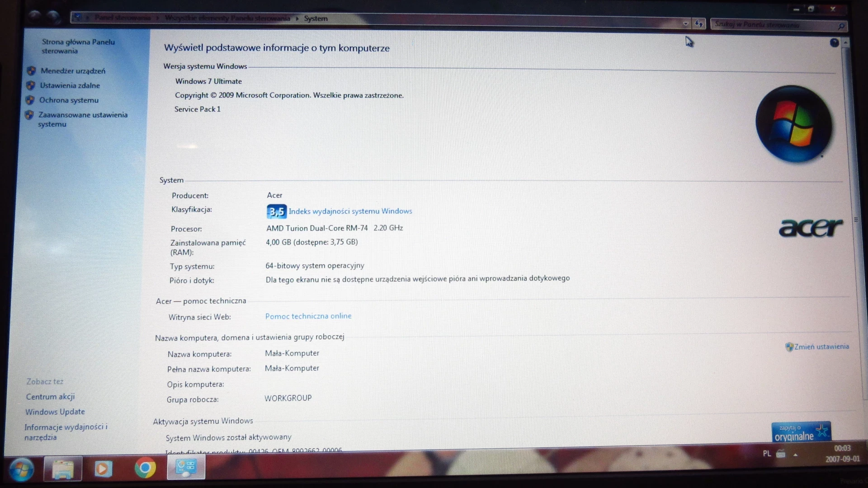The image size is (868, 488).
Task: Click 'WORKGROUP' workgroup value
Action: point(288,398)
